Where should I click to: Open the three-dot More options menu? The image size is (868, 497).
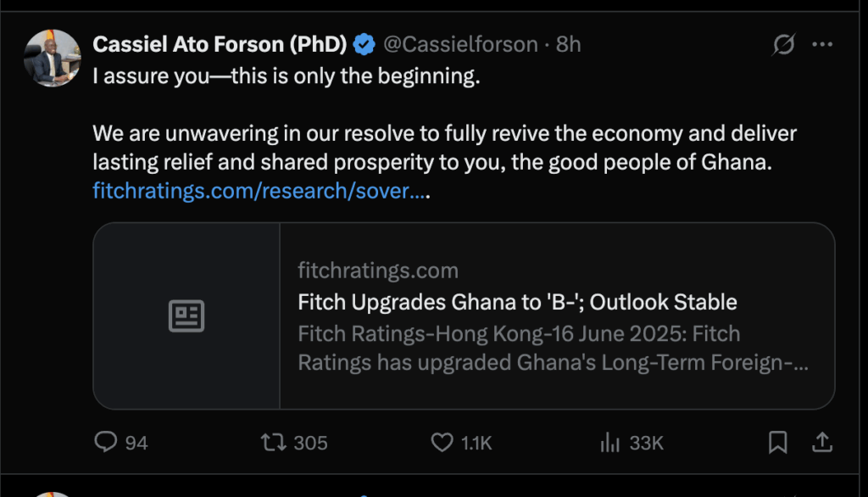click(821, 44)
